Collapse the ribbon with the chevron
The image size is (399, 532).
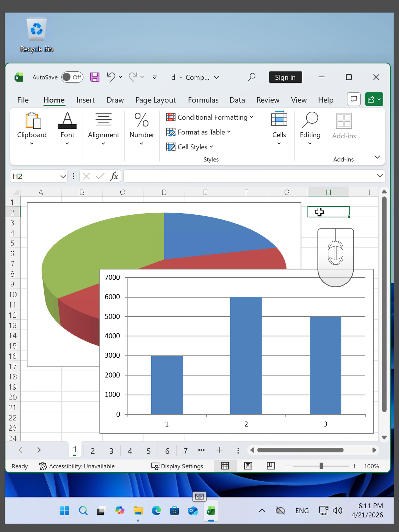tap(377, 157)
